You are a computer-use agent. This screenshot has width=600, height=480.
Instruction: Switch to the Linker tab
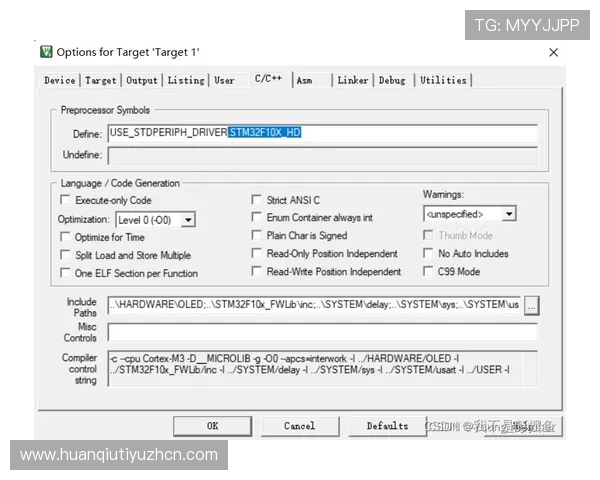(x=352, y=80)
